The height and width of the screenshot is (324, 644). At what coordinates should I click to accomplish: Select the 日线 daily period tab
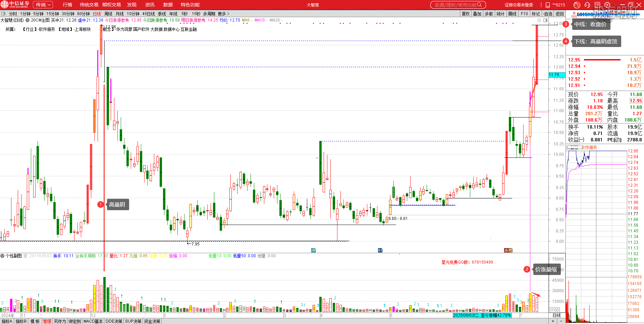pyautogui.click(x=97, y=14)
